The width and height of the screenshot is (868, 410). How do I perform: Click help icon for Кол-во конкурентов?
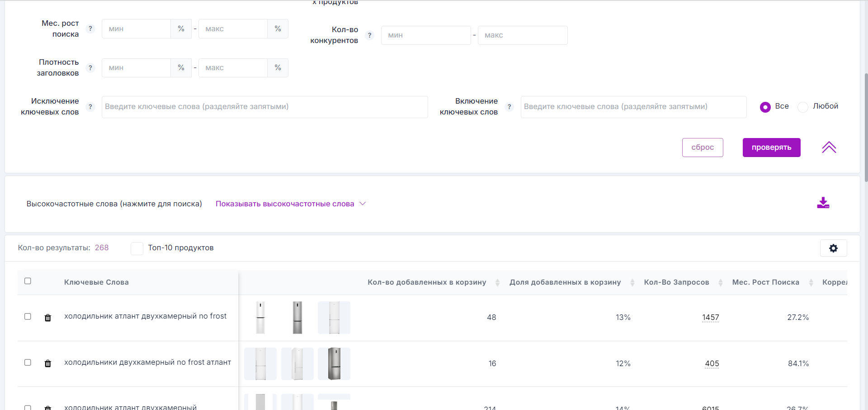(370, 35)
